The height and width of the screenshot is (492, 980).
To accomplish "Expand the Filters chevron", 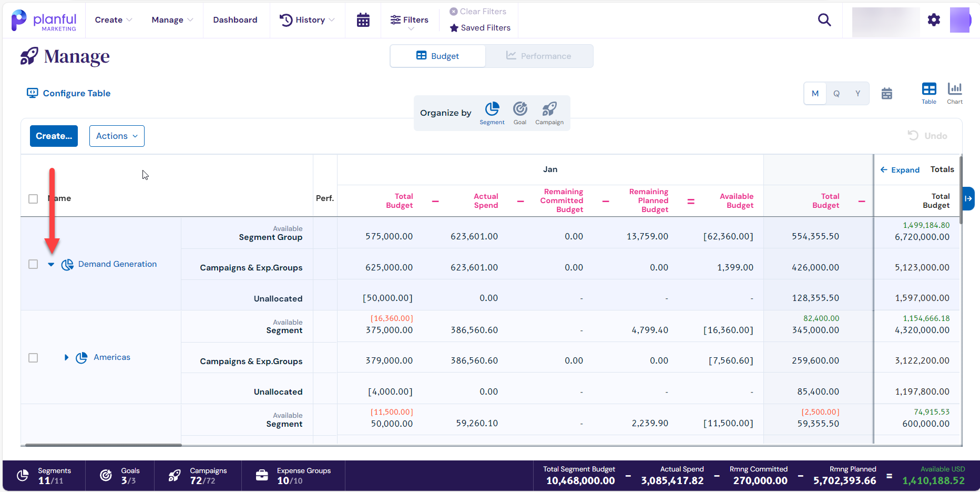I will [411, 29].
